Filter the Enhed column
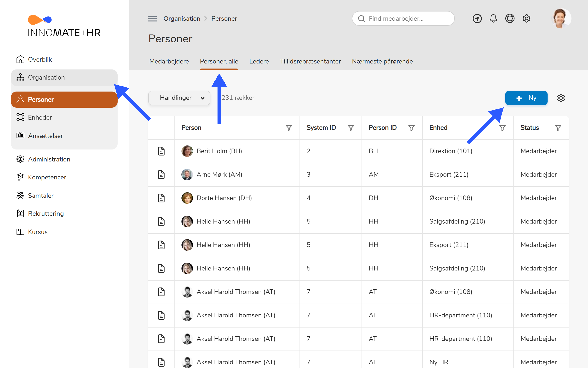This screenshot has height=368, width=588. (503, 128)
